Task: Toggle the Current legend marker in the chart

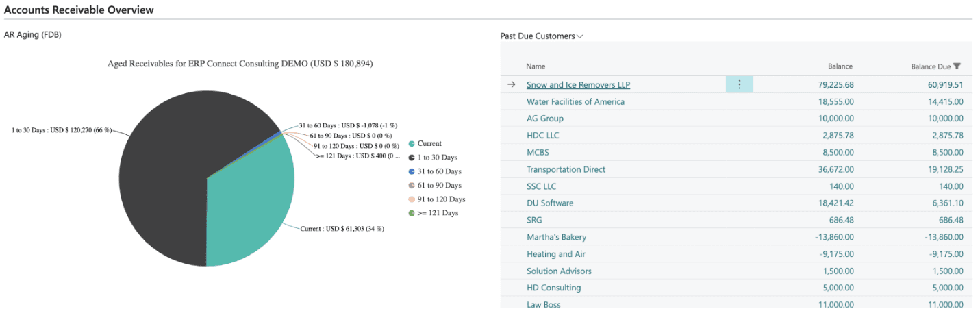Action: point(412,144)
